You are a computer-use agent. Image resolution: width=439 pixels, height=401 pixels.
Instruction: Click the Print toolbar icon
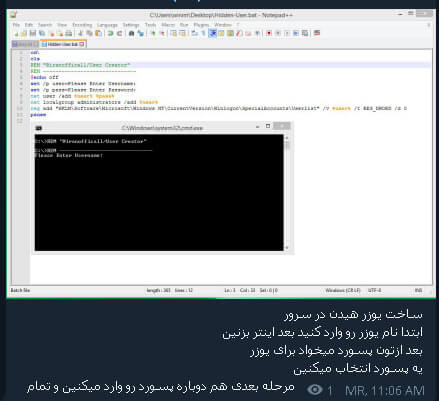click(x=68, y=33)
